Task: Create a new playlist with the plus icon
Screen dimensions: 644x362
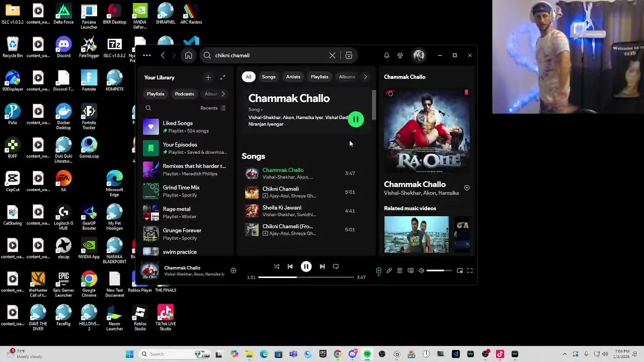Action: pos(208,77)
